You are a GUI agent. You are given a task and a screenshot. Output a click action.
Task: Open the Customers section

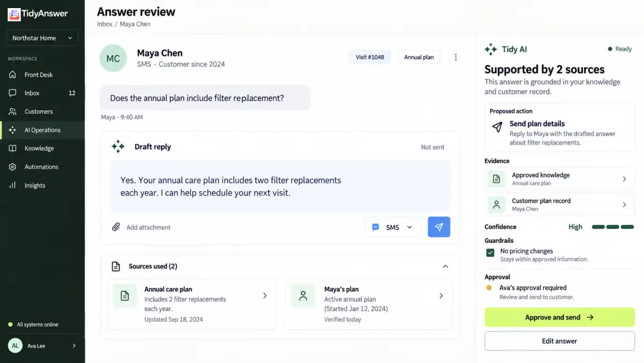pos(42,112)
